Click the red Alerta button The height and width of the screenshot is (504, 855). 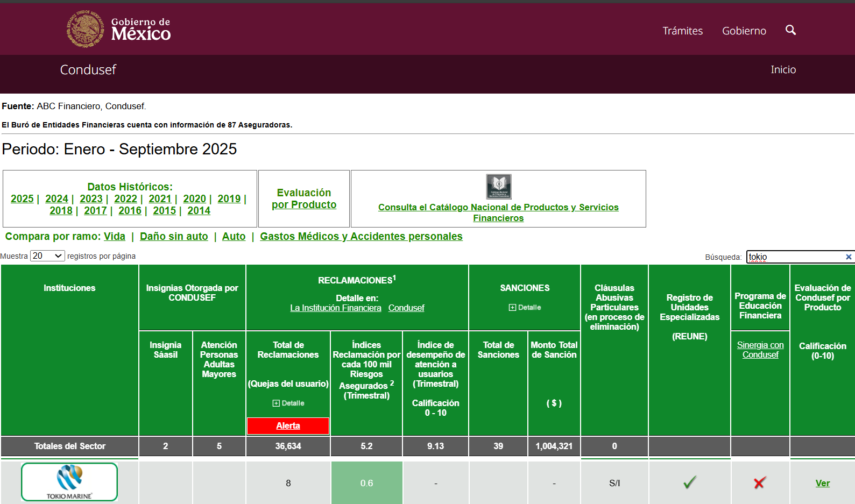tap(288, 425)
